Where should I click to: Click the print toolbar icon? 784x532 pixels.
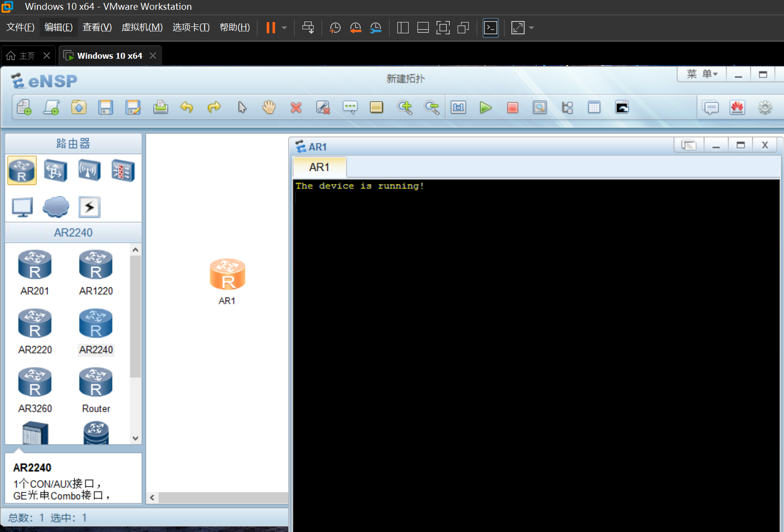tap(161, 107)
